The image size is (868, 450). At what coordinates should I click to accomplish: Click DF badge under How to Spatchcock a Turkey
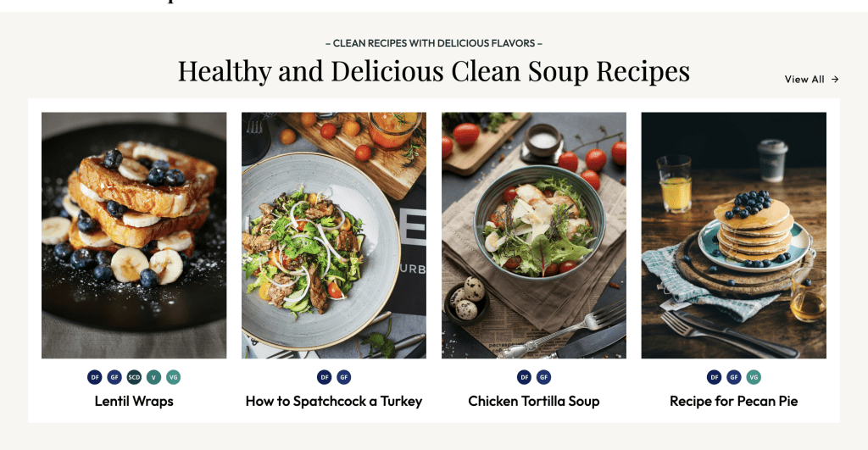click(x=325, y=377)
